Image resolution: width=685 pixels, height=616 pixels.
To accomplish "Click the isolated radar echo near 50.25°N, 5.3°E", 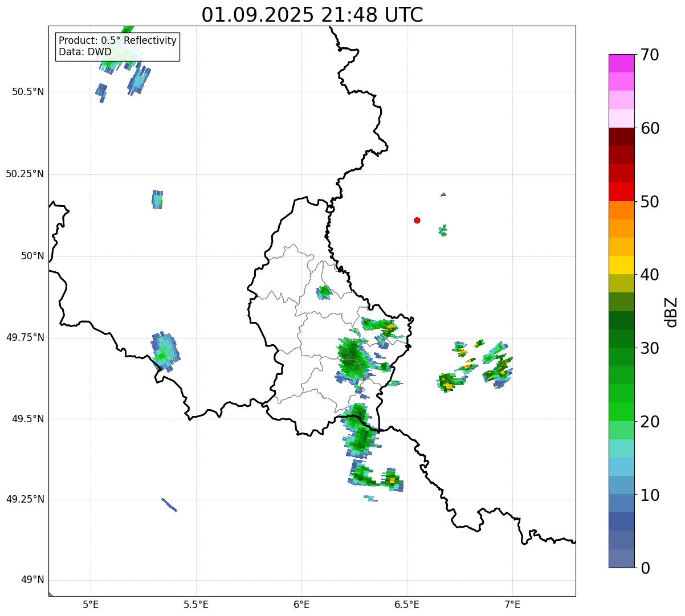I will pyautogui.click(x=157, y=199).
